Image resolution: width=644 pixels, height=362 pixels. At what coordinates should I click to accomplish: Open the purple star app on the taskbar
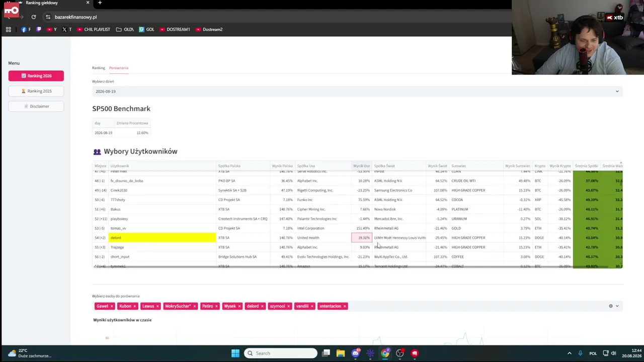coord(370,353)
